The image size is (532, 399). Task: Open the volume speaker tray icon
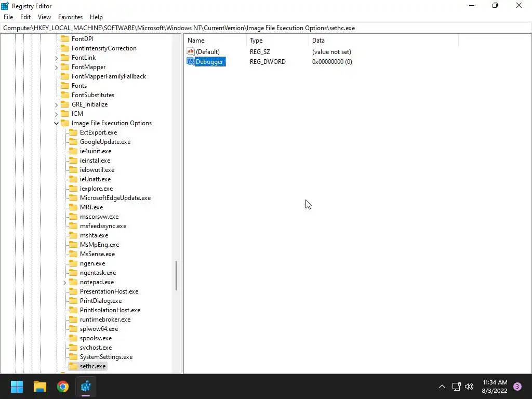469,387
